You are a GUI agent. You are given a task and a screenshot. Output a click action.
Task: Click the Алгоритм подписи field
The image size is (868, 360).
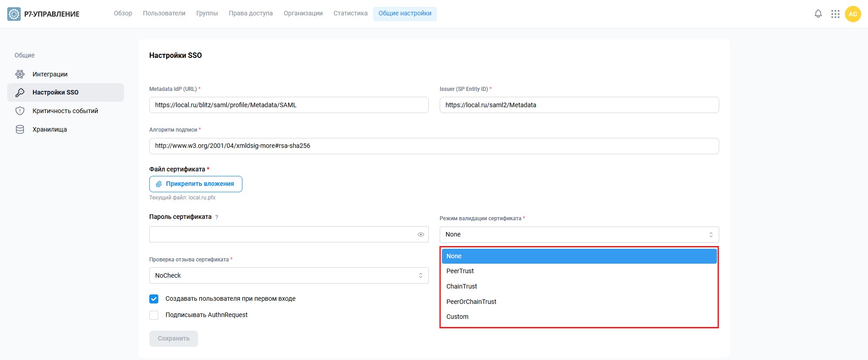[x=434, y=146]
